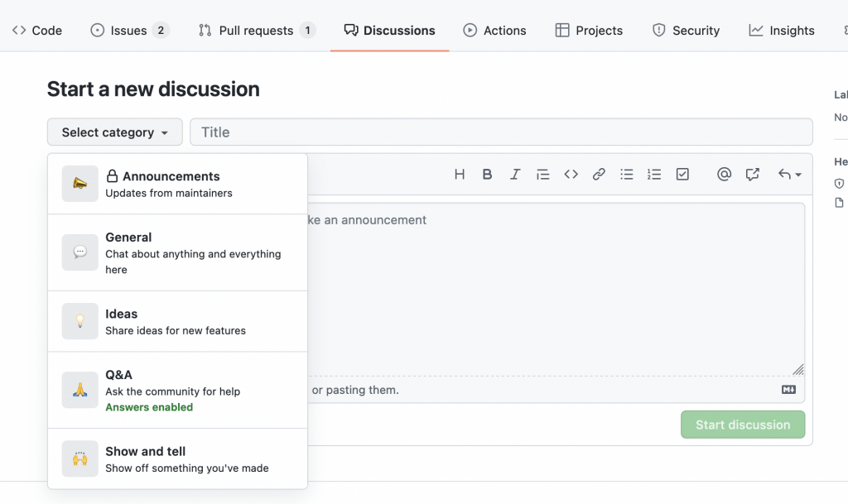The image size is (848, 504).
Task: Click the Answers enabled green text
Action: [x=149, y=407]
